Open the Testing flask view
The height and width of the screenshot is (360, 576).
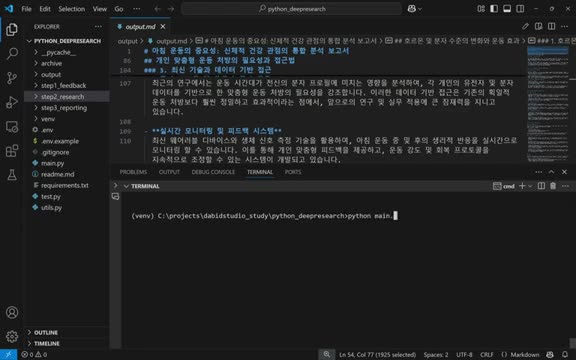[12, 175]
